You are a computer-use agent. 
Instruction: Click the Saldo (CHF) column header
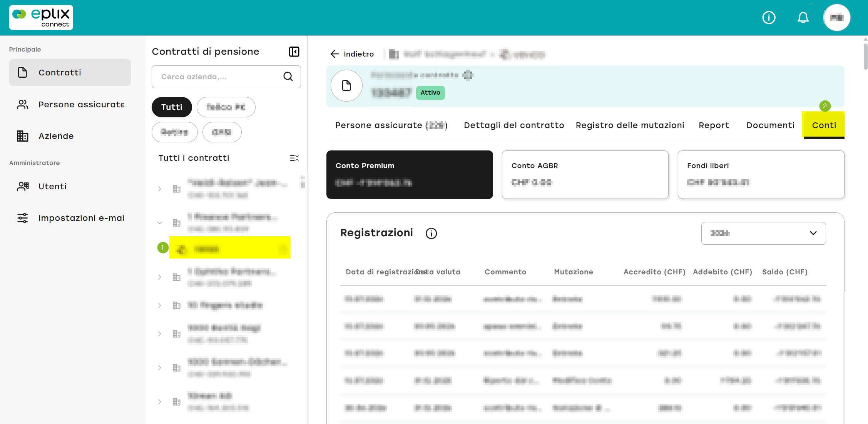click(x=785, y=272)
